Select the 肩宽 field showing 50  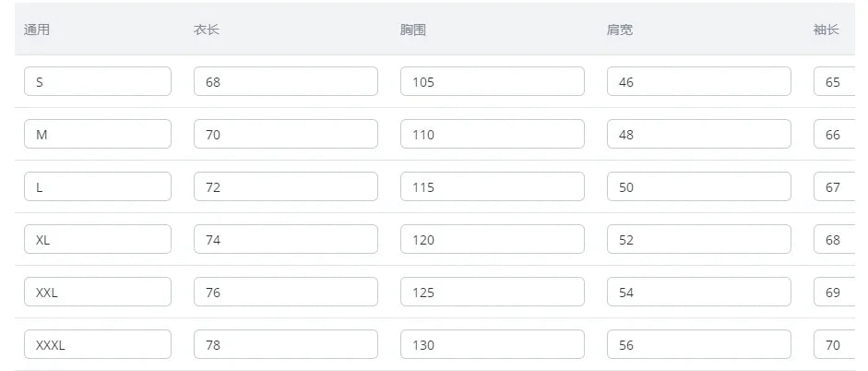[698, 186]
